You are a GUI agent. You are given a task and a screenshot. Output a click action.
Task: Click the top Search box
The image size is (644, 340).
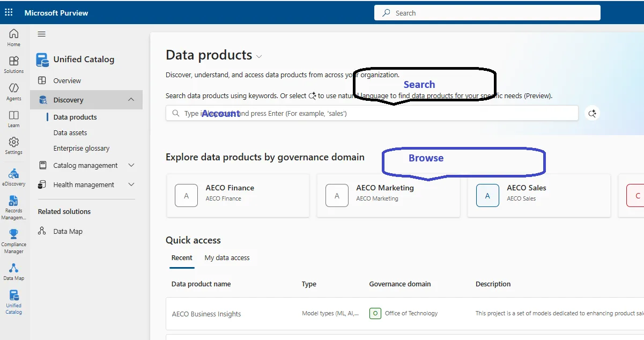tap(487, 13)
